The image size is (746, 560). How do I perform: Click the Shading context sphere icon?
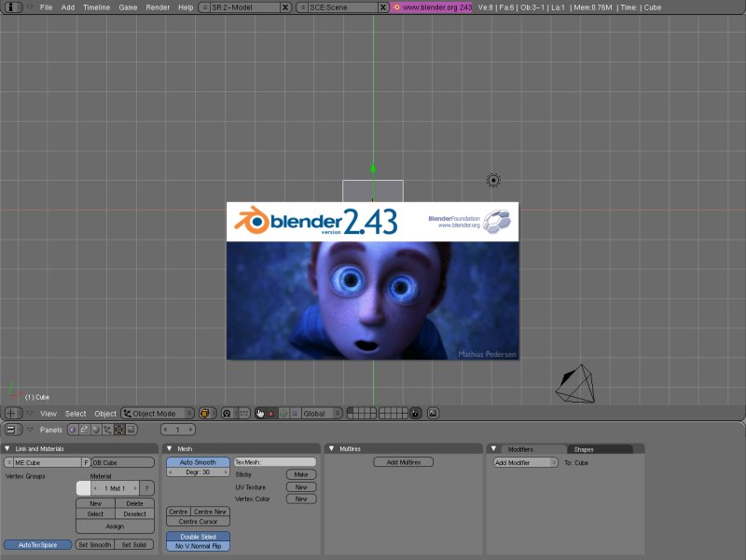coord(96,430)
